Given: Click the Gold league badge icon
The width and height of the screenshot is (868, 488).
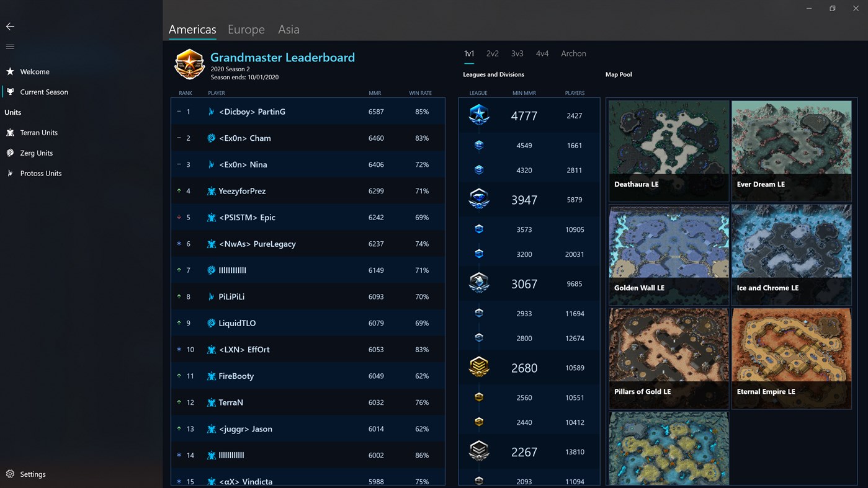Looking at the screenshot, I should coord(478,367).
